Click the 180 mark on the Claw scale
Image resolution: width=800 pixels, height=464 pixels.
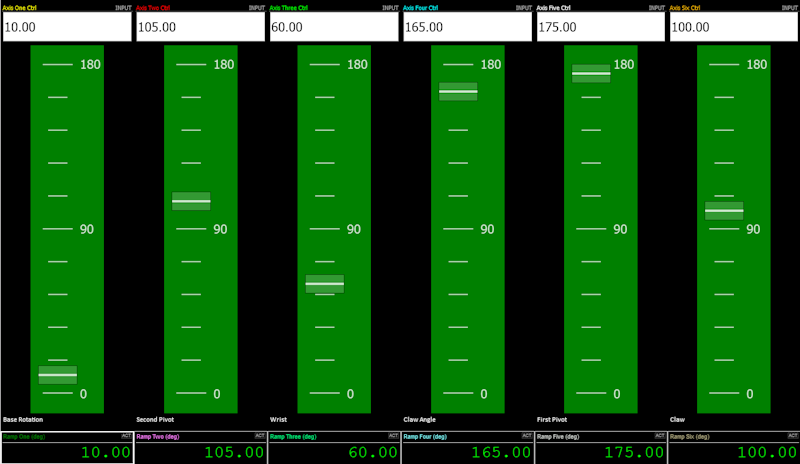point(757,64)
